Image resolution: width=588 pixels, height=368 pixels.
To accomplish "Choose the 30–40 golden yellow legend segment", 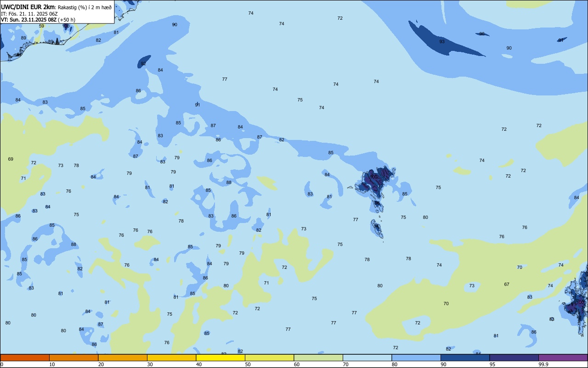I will pos(171,357).
